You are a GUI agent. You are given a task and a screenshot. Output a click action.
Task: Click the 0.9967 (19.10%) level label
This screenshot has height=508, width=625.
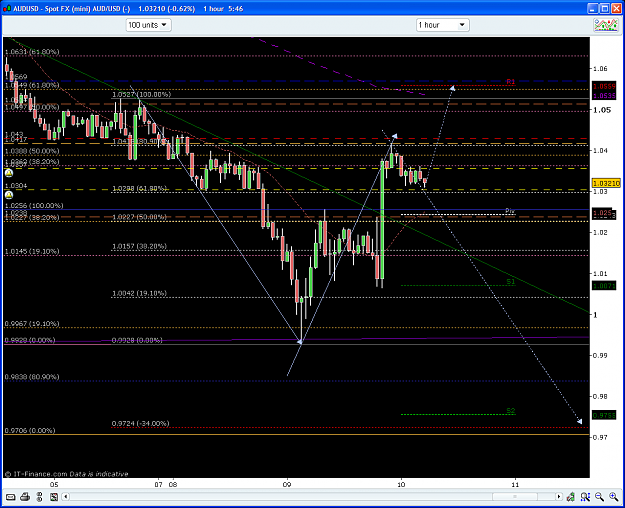[x=32, y=324]
